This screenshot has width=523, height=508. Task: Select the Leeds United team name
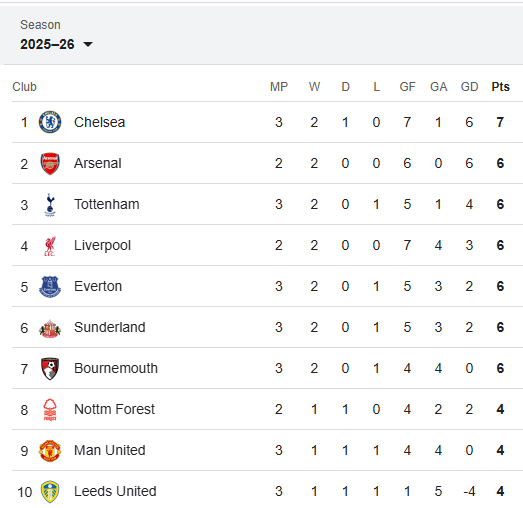pos(115,491)
